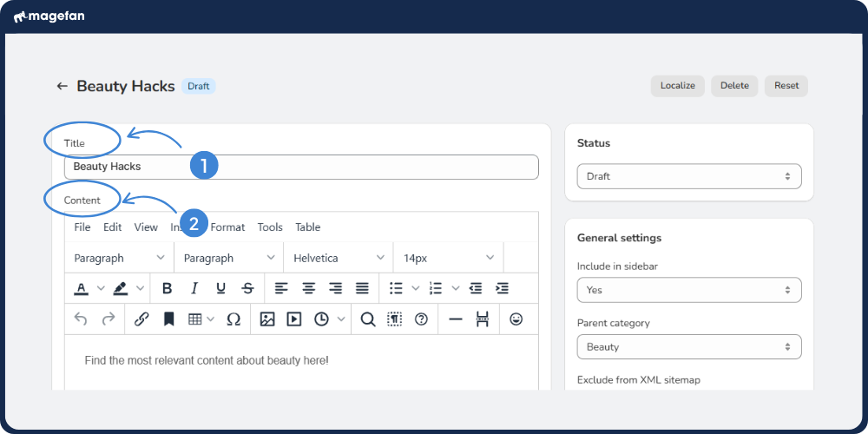
Task: Open the Format menu
Action: (228, 227)
